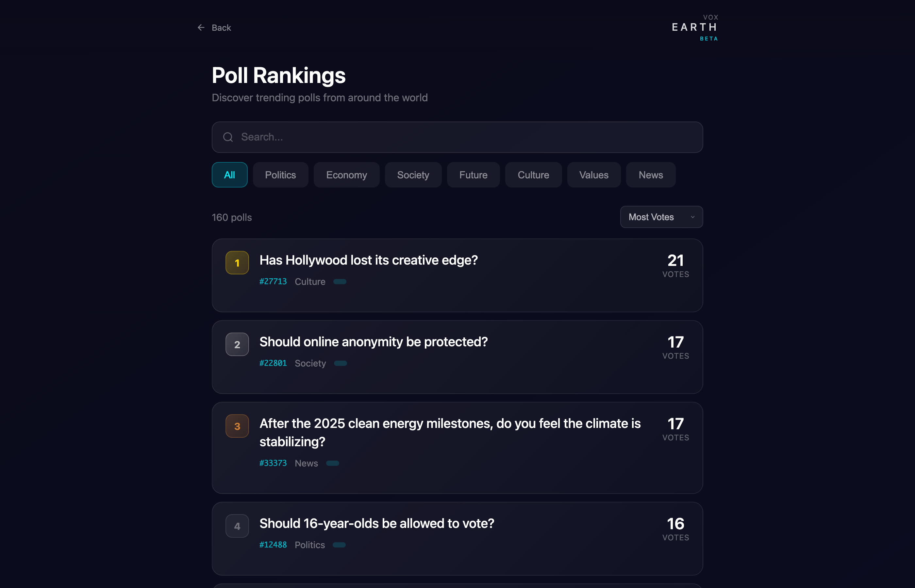Open poll link #12488

[273, 545]
